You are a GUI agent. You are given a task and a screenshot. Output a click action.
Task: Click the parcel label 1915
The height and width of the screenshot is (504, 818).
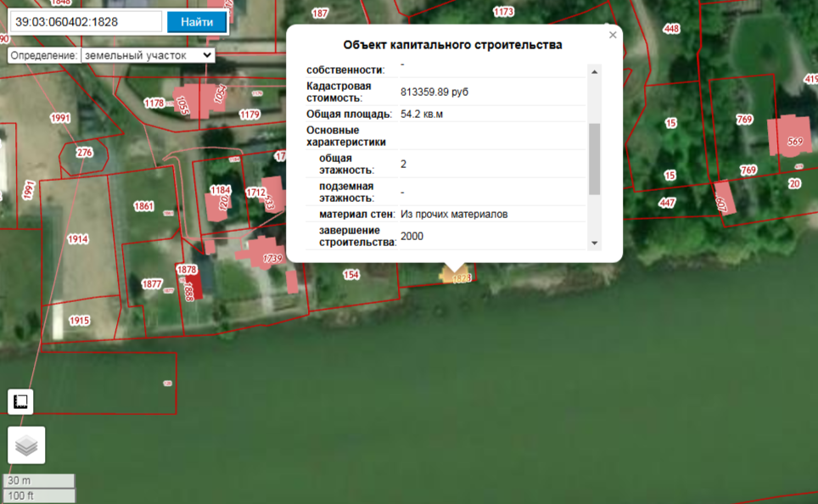pos(78,320)
